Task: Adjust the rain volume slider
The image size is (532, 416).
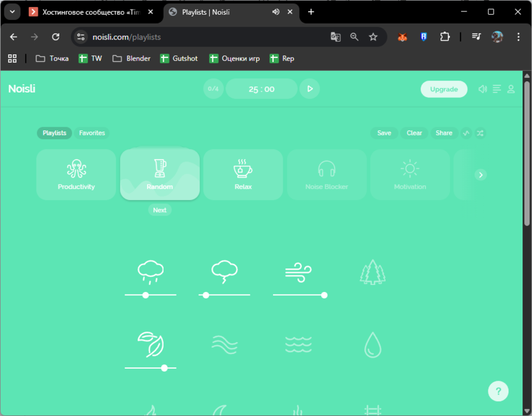Action: pyautogui.click(x=146, y=295)
